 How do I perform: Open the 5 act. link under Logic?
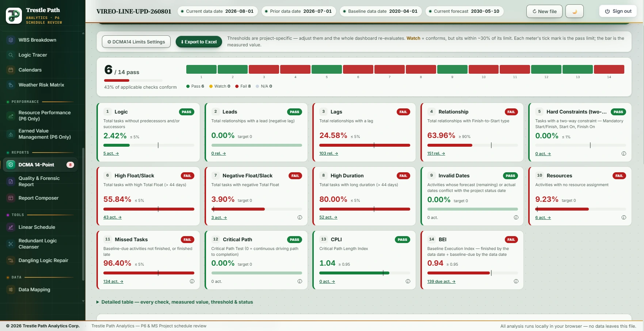[111, 154]
